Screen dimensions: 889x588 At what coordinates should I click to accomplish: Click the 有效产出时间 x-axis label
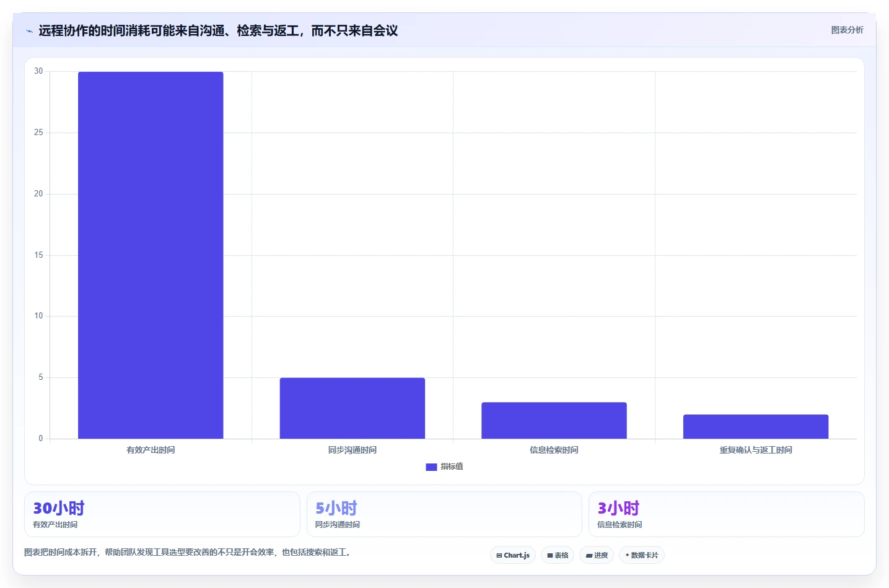(x=151, y=450)
